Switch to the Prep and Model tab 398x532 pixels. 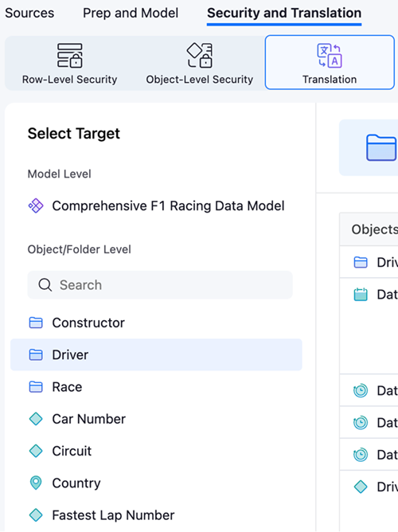tap(131, 13)
